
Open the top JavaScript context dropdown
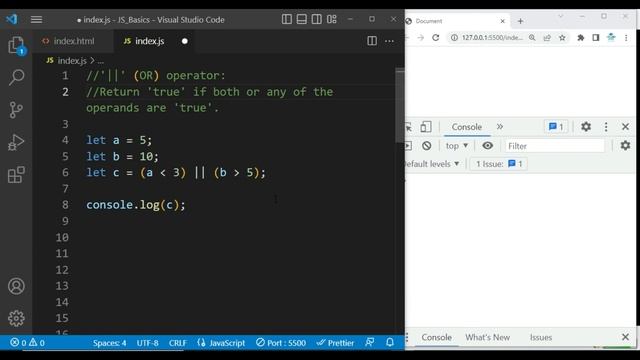pyautogui.click(x=457, y=146)
